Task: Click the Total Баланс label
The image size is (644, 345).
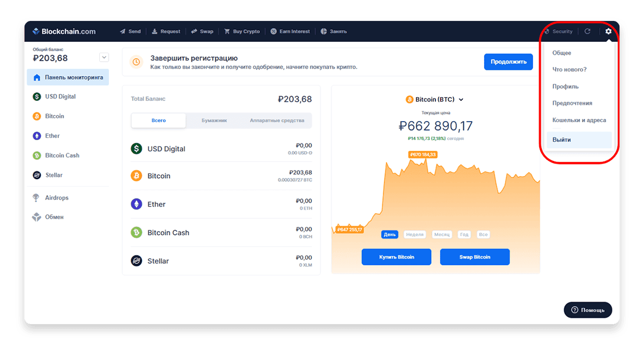Action: point(148,99)
